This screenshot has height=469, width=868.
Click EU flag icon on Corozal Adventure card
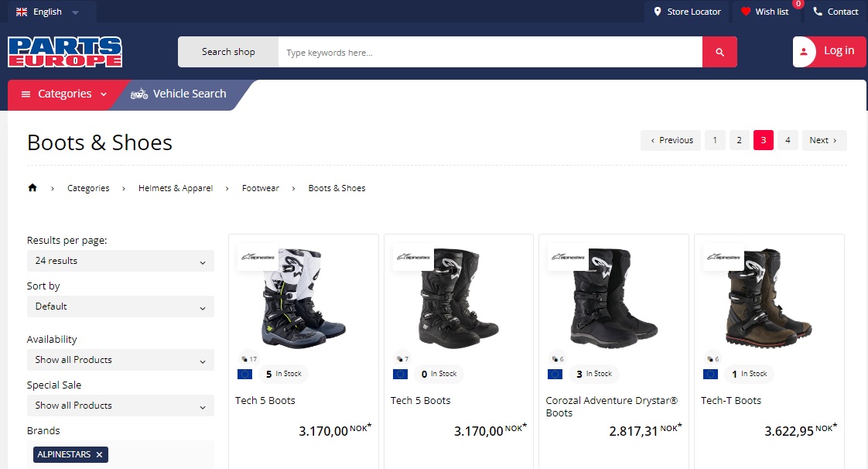[555, 375]
